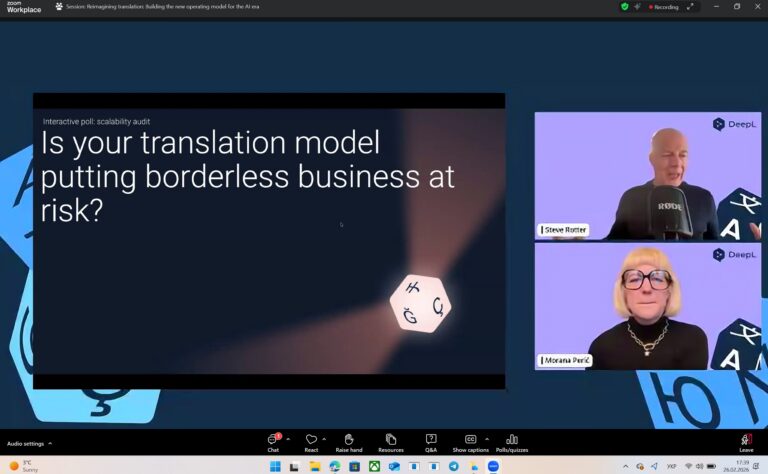Open the Chat panel
Viewport: 768px width, 474px height.
click(273, 440)
